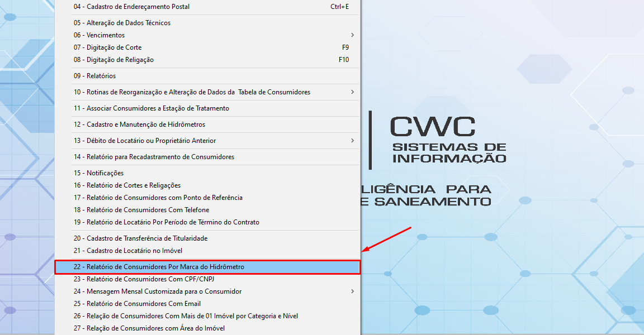Viewport: 644px width, 335px height.
Task: Select Associar Consumidores a Estação de Tratamento
Action: click(151, 108)
